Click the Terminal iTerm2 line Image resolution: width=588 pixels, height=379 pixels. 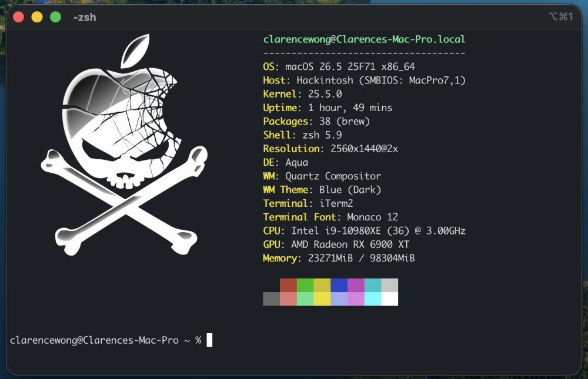[308, 203]
